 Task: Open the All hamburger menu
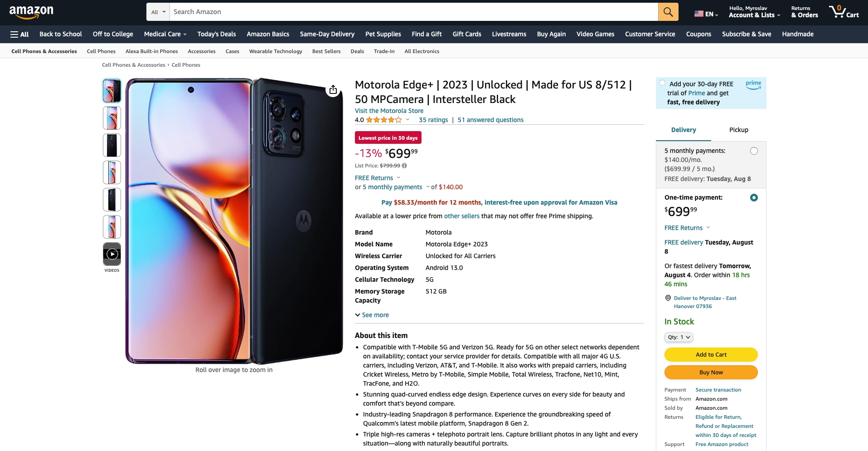[x=19, y=34]
